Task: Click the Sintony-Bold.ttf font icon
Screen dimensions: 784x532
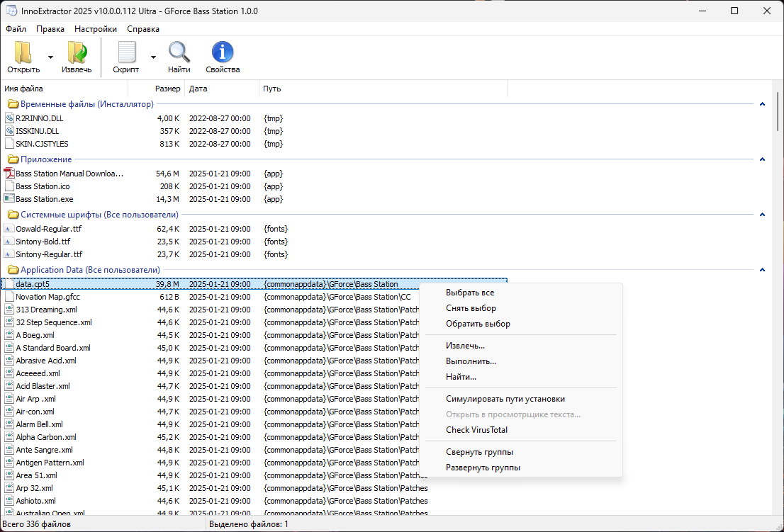Action: click(9, 242)
